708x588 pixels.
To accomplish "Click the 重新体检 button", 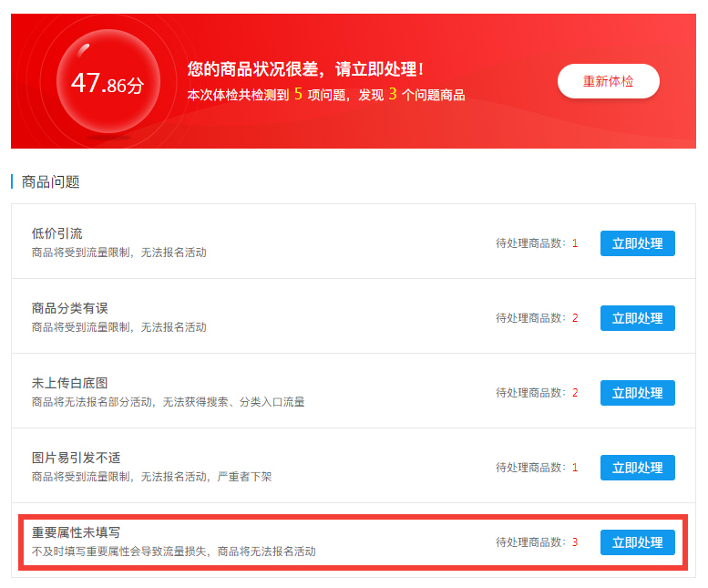I will click(x=608, y=81).
